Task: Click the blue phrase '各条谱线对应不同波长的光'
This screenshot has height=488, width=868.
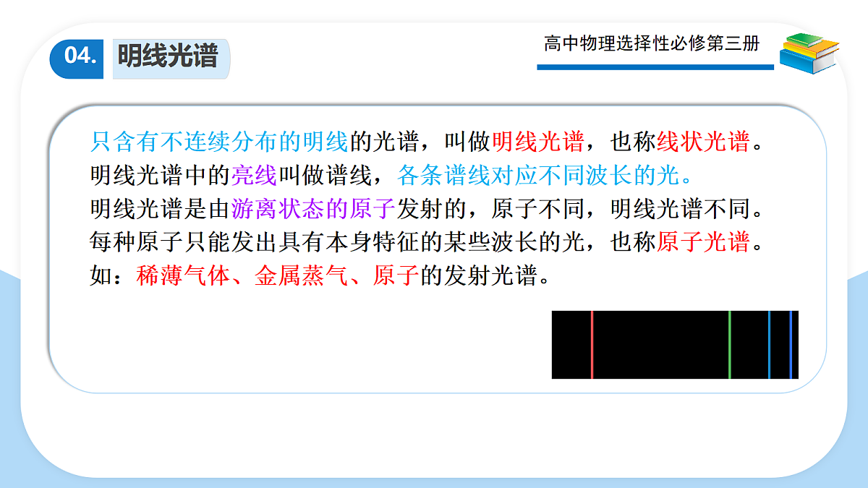Action: (x=539, y=175)
